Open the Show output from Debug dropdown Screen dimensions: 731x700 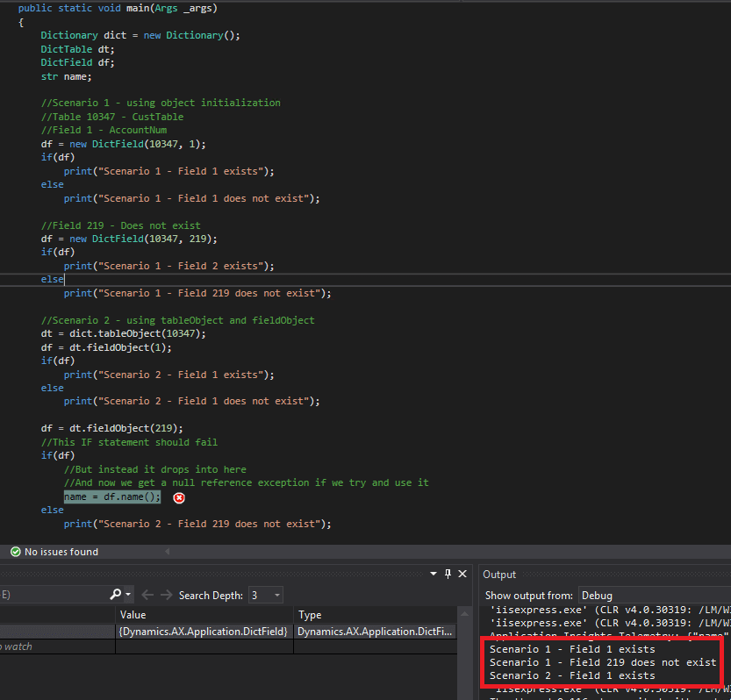(x=654, y=596)
